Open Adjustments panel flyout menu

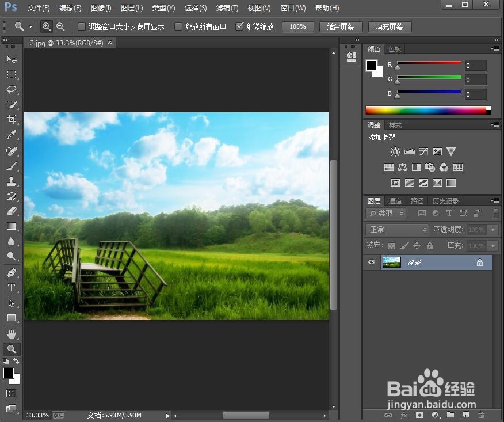pos(495,124)
